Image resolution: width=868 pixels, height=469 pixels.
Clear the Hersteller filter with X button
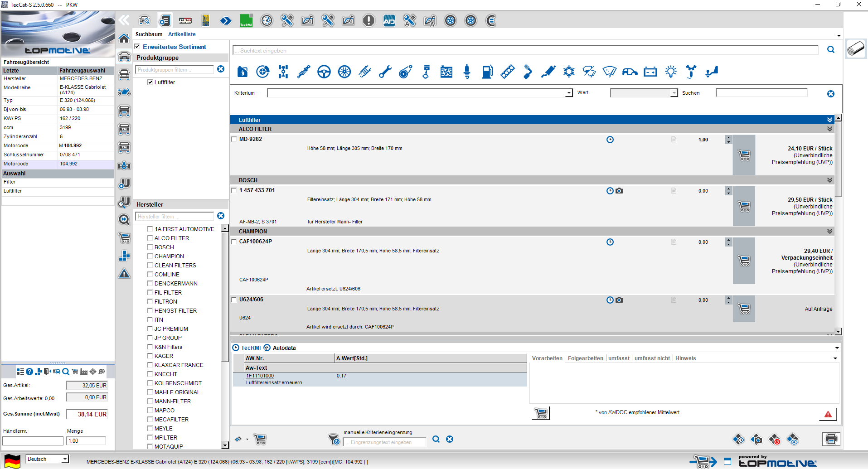pyautogui.click(x=221, y=216)
